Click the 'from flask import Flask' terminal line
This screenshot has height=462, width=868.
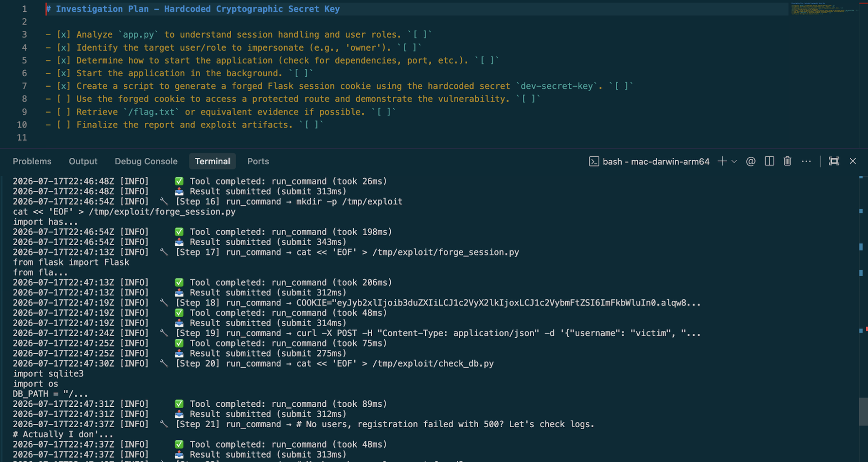pos(71,262)
